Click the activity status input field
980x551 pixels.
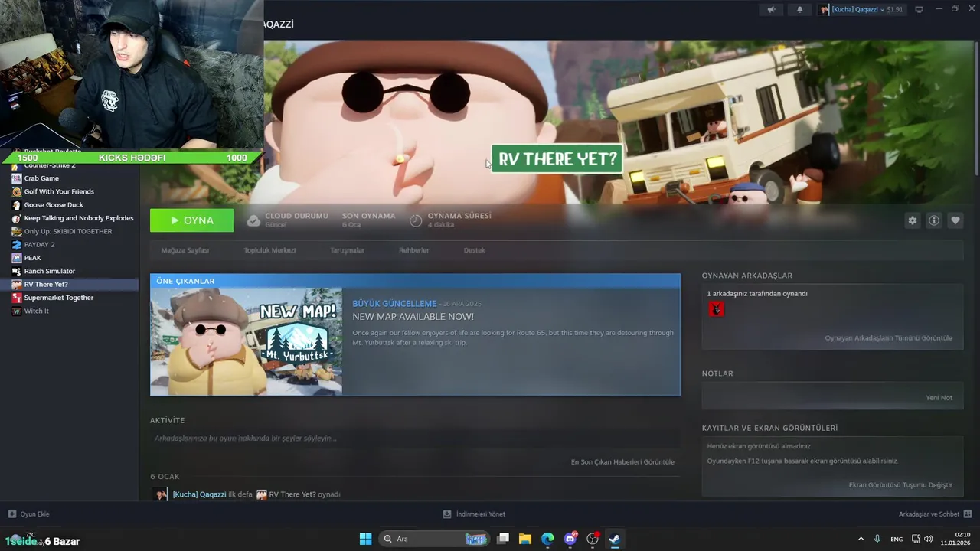tap(415, 439)
